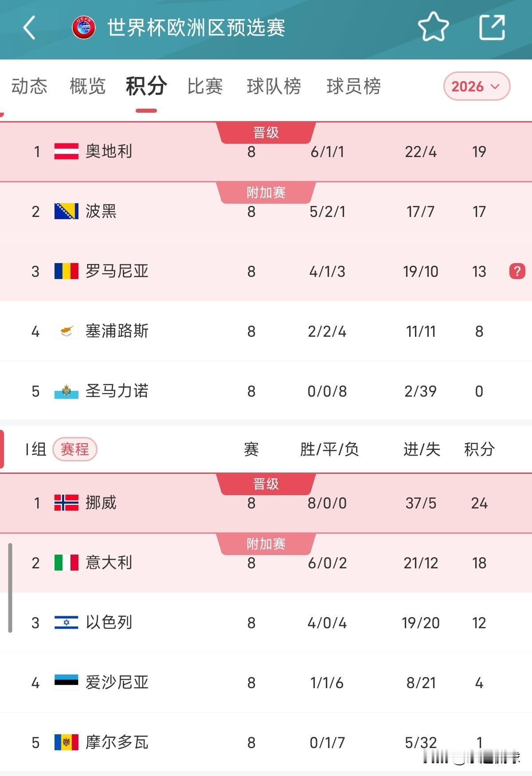Image resolution: width=532 pixels, height=776 pixels.
Task: Switch to the 动态 tab
Action: tap(29, 86)
